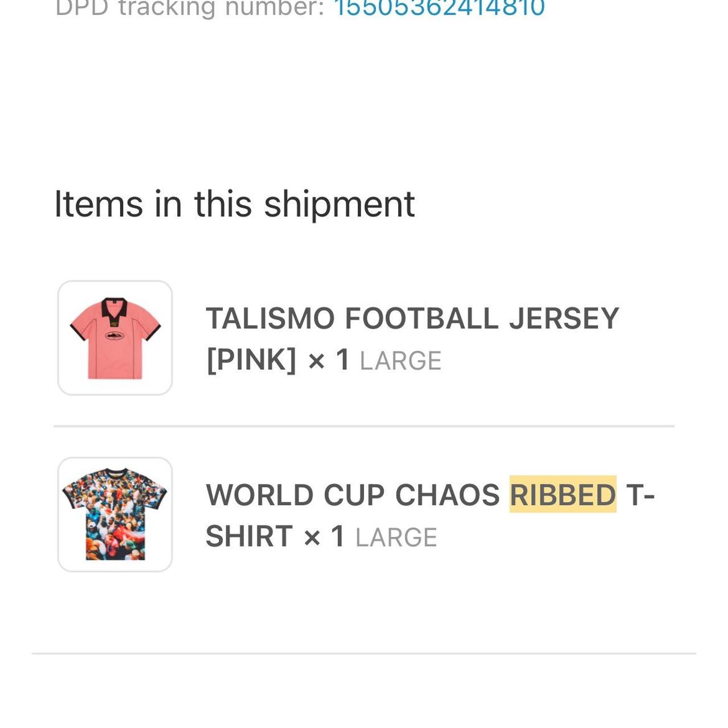This screenshot has width=728, height=728.
Task: Click the word 'JERSEY' in the first item
Action: [564, 318]
